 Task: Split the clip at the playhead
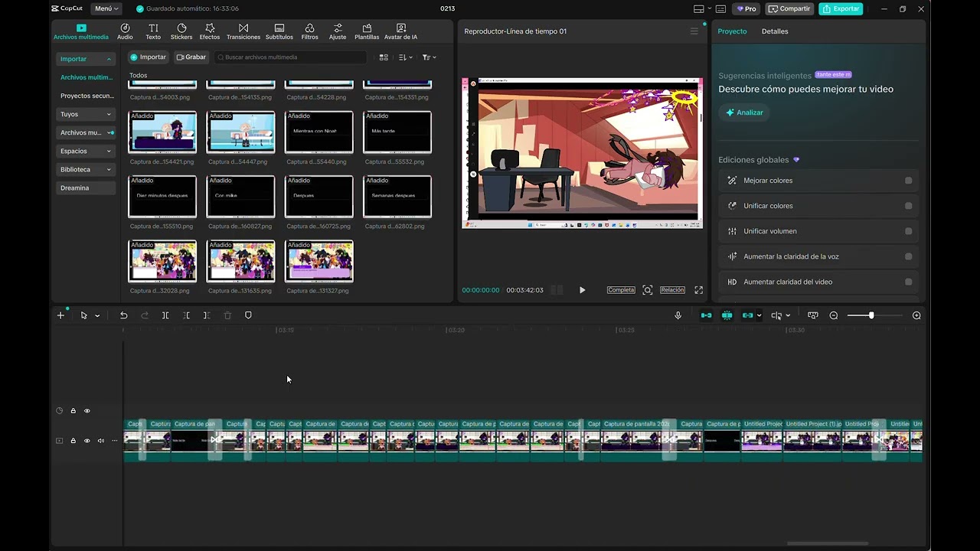(165, 315)
